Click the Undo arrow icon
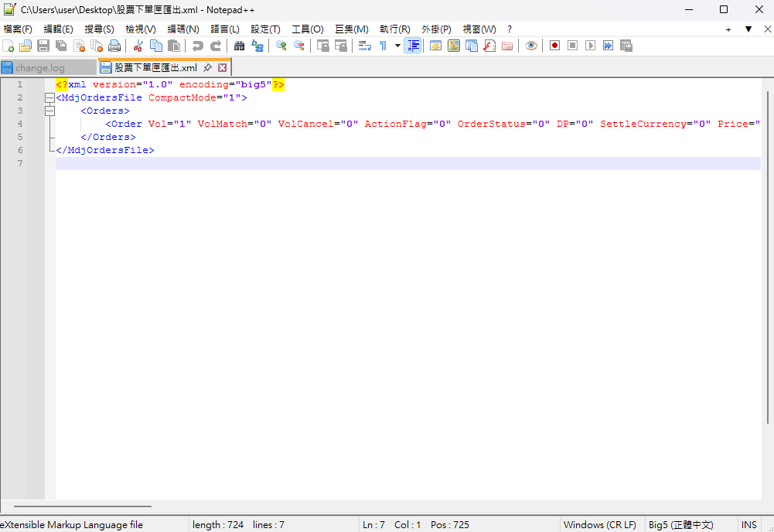Image resolution: width=774 pixels, height=532 pixels. [197, 46]
